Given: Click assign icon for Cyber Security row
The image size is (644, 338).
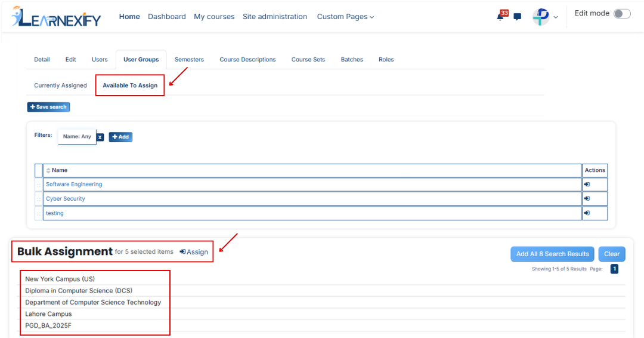Looking at the screenshot, I should (587, 199).
